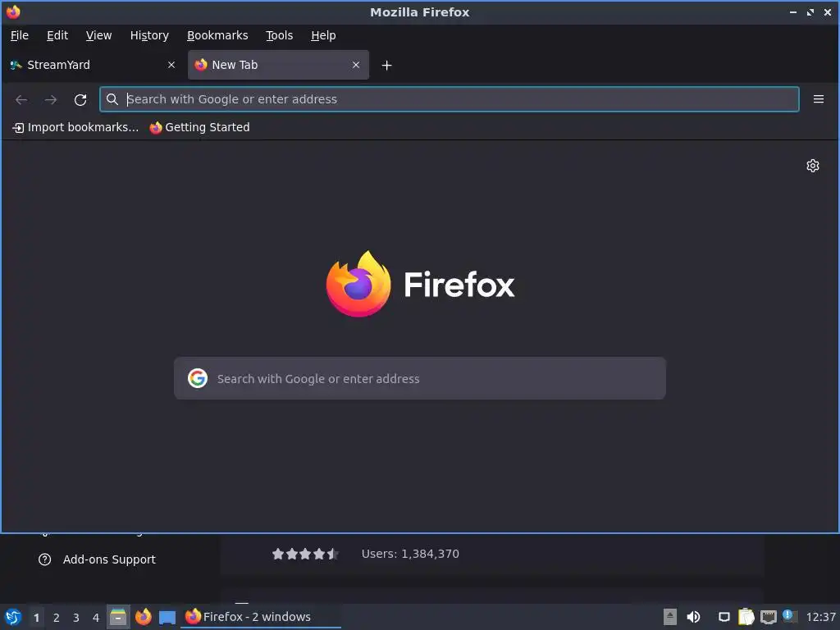
Task: Open the update notification tray icon
Action: 790,616
